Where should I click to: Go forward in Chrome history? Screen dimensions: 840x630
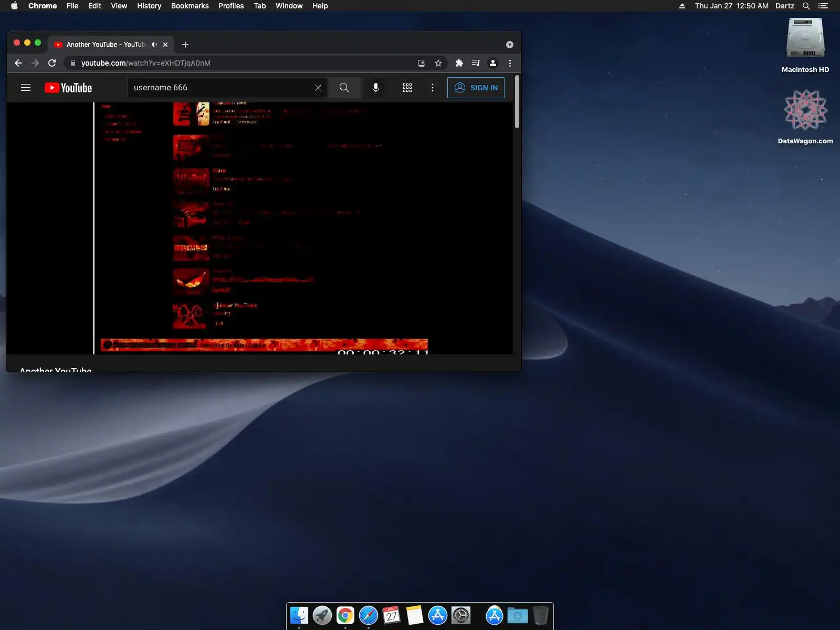pos(35,63)
